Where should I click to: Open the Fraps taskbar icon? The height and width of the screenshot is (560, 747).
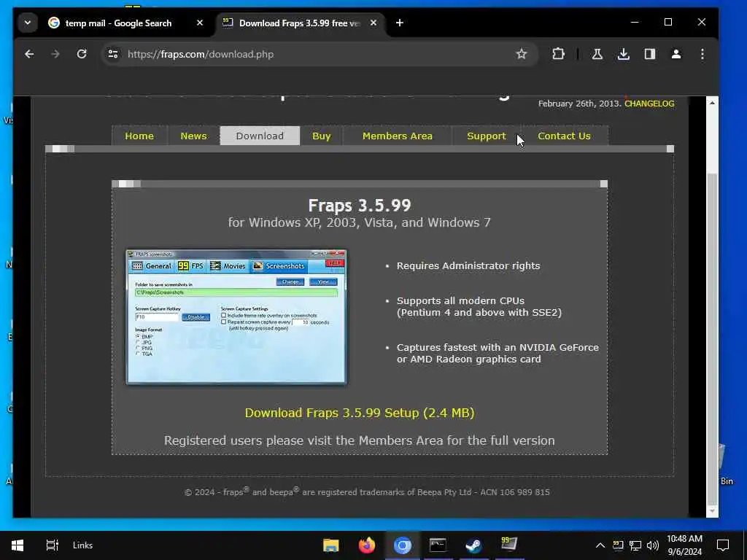tap(509, 545)
